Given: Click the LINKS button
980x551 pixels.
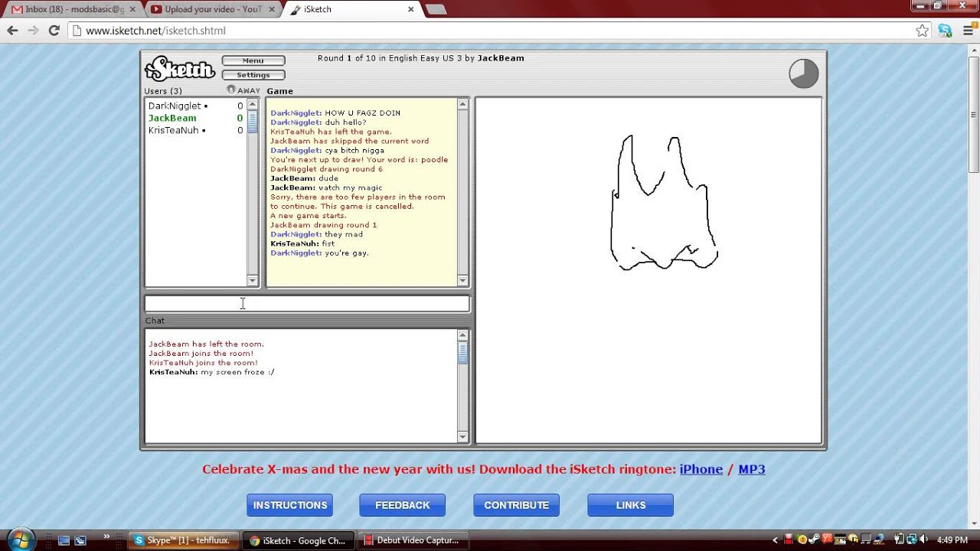Looking at the screenshot, I should (x=631, y=505).
